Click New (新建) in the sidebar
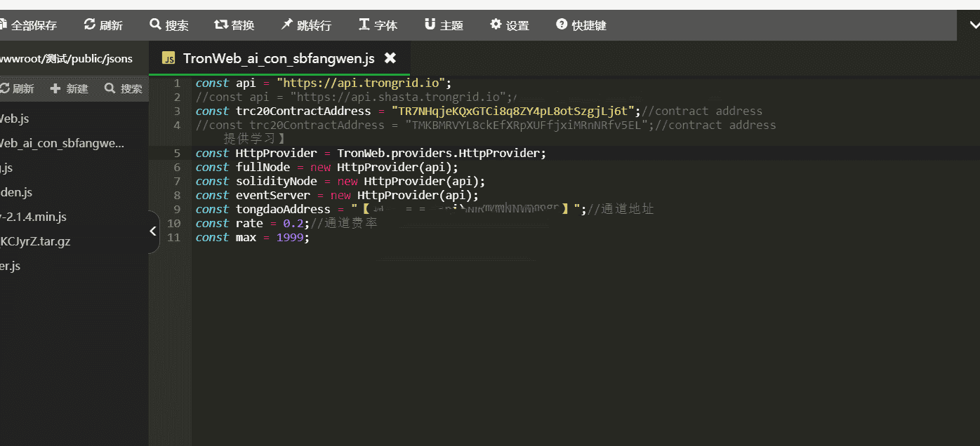The image size is (980, 446). tap(69, 89)
